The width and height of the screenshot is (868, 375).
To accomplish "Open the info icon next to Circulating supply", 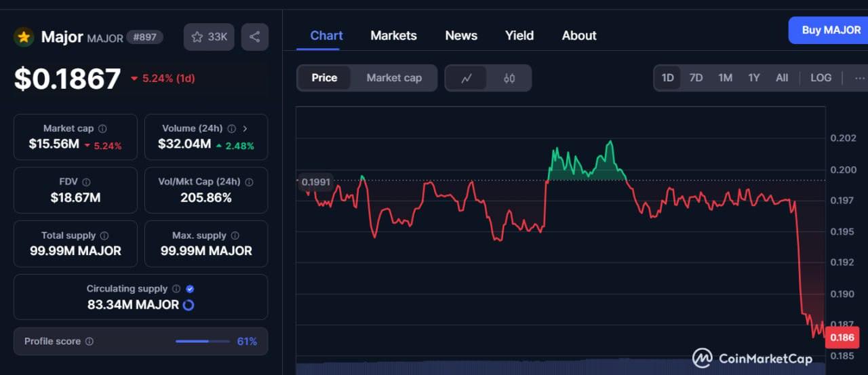I will click(x=176, y=289).
